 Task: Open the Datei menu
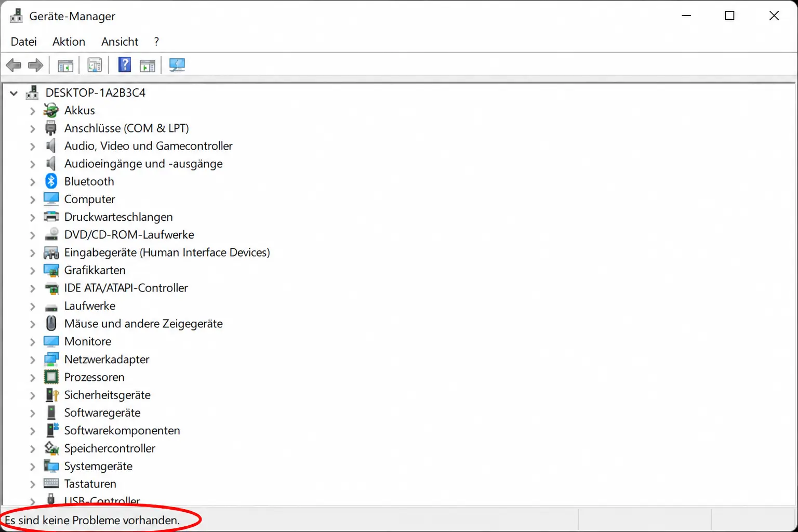[x=23, y=42]
